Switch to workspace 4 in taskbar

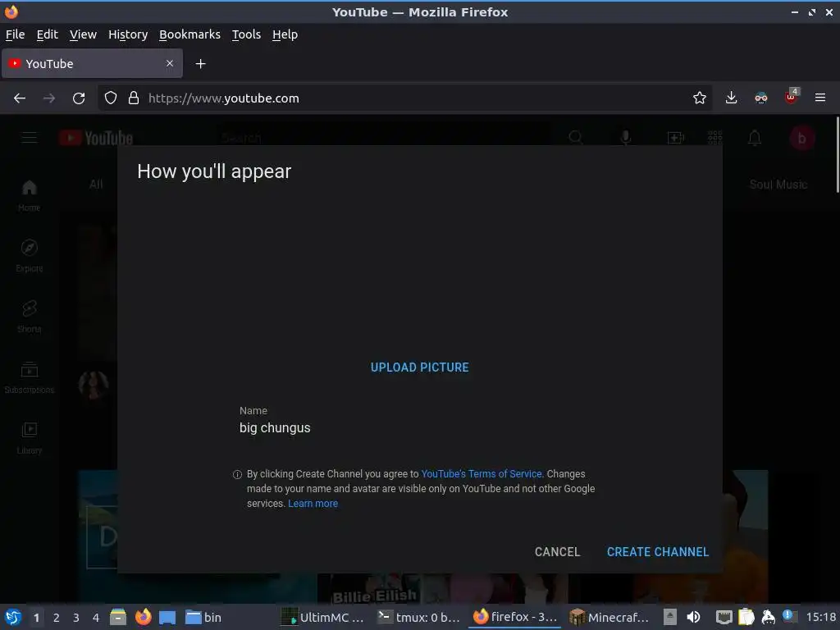click(96, 618)
